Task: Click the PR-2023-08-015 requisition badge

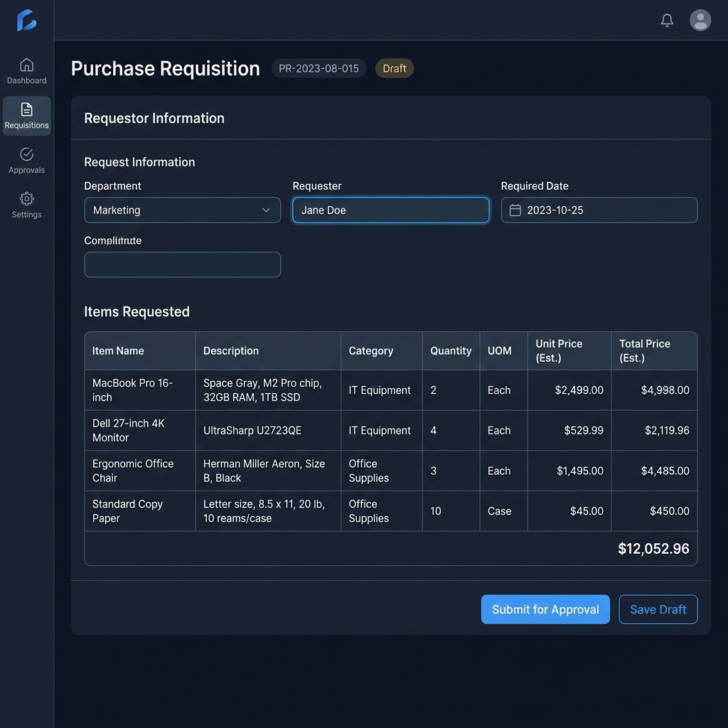Action: point(318,68)
